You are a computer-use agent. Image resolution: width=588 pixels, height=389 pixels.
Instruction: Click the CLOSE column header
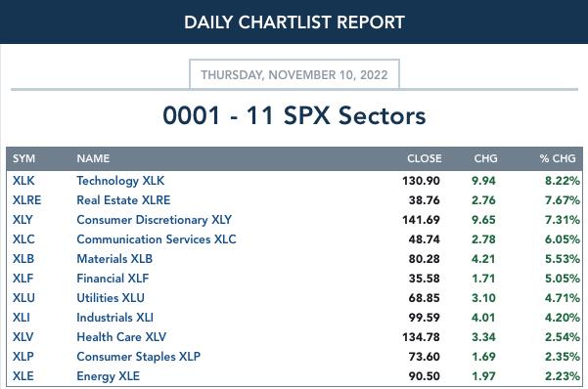tap(425, 158)
